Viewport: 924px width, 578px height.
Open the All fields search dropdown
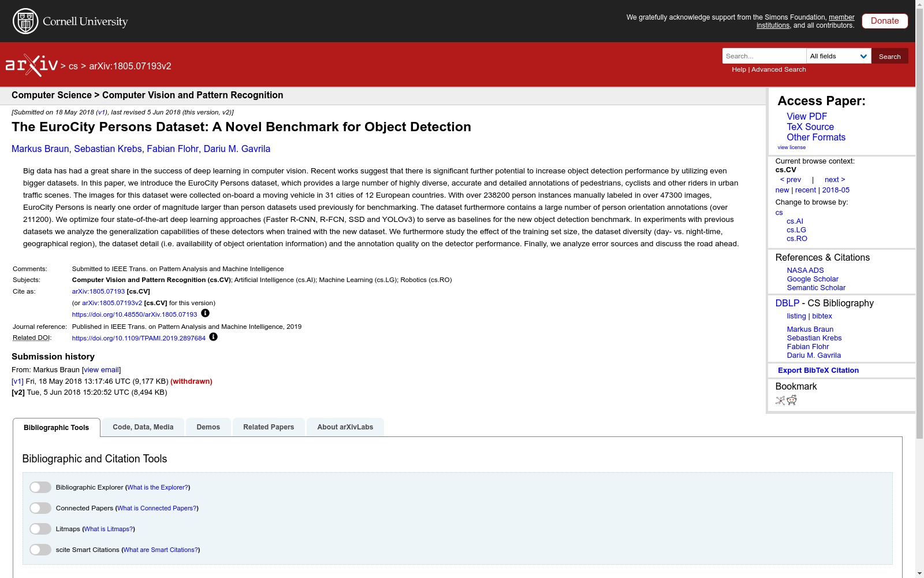coord(839,56)
